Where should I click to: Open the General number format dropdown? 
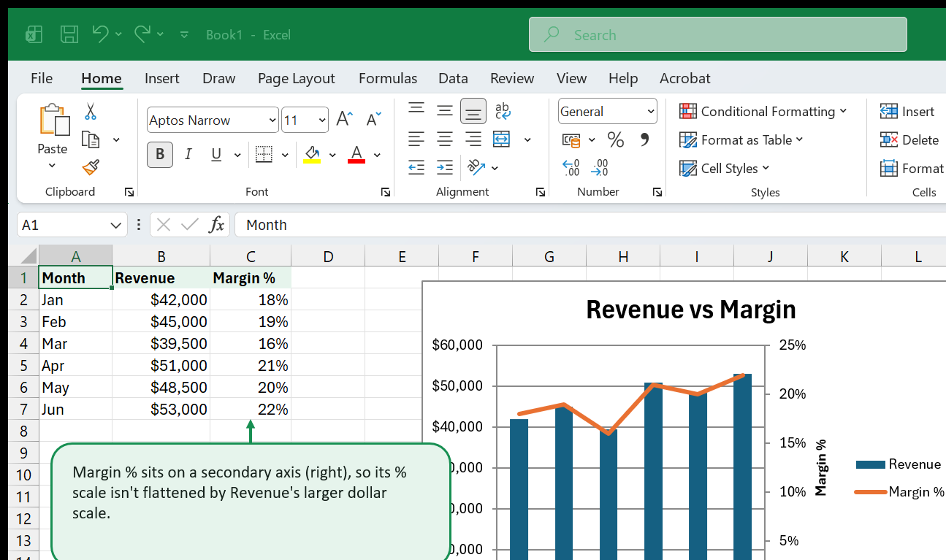tap(650, 112)
